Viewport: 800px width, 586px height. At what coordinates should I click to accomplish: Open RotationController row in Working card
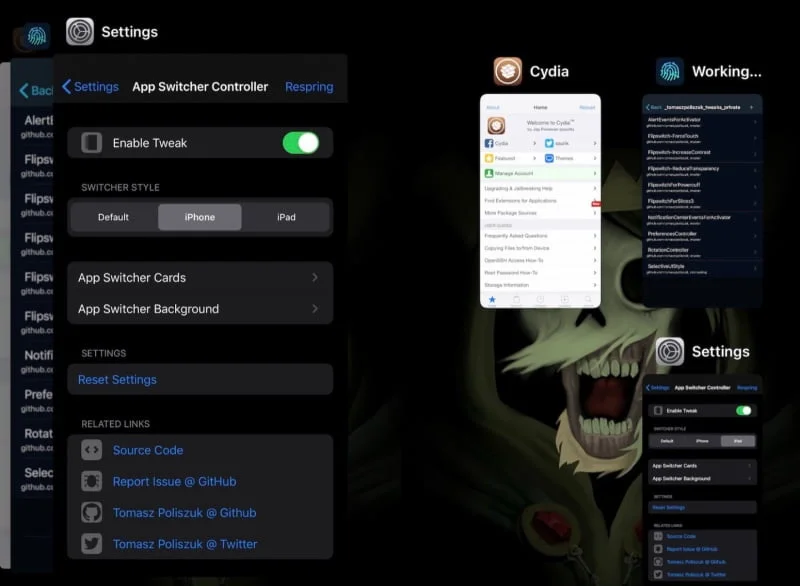coord(702,252)
